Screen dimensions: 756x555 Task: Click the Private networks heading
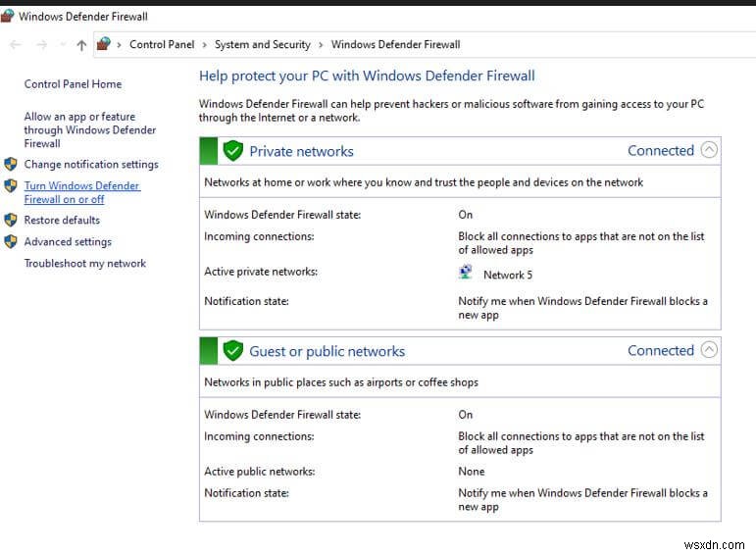click(301, 151)
